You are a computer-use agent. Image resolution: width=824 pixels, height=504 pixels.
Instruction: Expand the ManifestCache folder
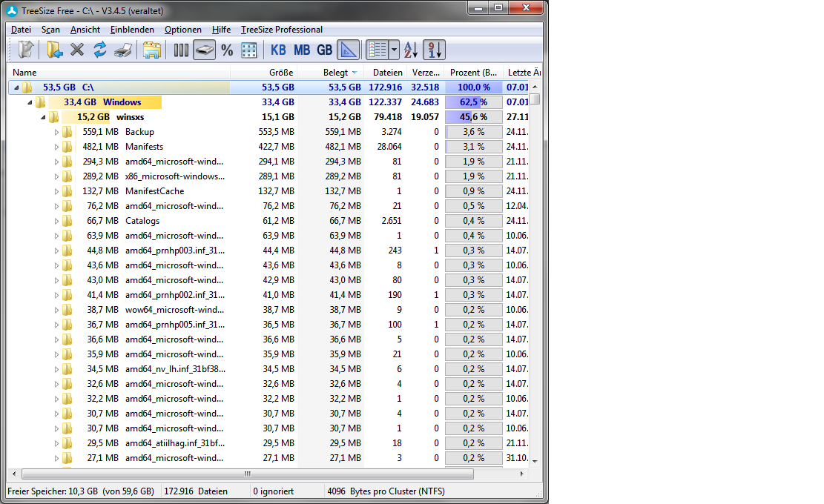tap(57, 192)
